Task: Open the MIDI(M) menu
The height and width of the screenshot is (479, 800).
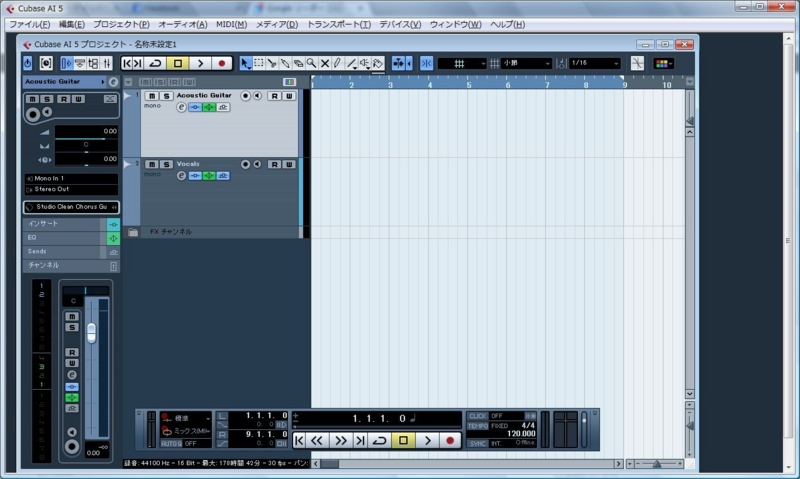Action: point(231,24)
